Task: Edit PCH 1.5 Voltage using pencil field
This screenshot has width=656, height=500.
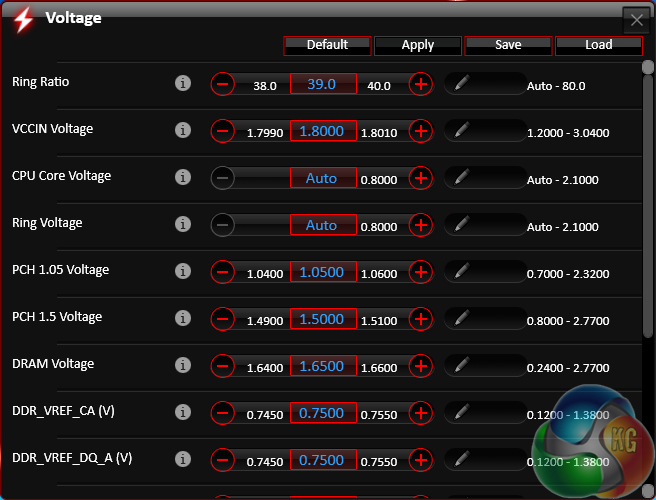Action: [x=485, y=318]
